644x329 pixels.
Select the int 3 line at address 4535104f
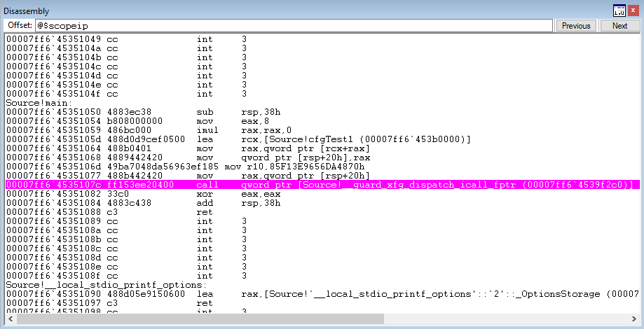127,94
